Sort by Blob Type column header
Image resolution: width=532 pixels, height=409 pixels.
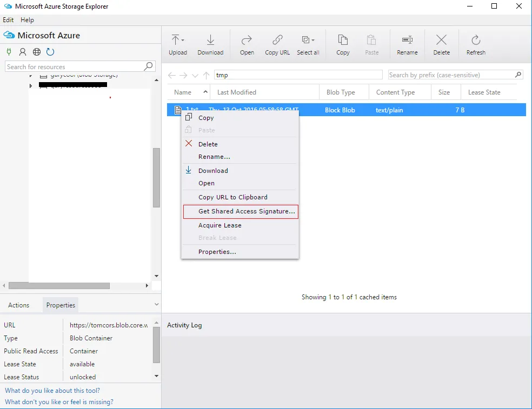pyautogui.click(x=344, y=92)
